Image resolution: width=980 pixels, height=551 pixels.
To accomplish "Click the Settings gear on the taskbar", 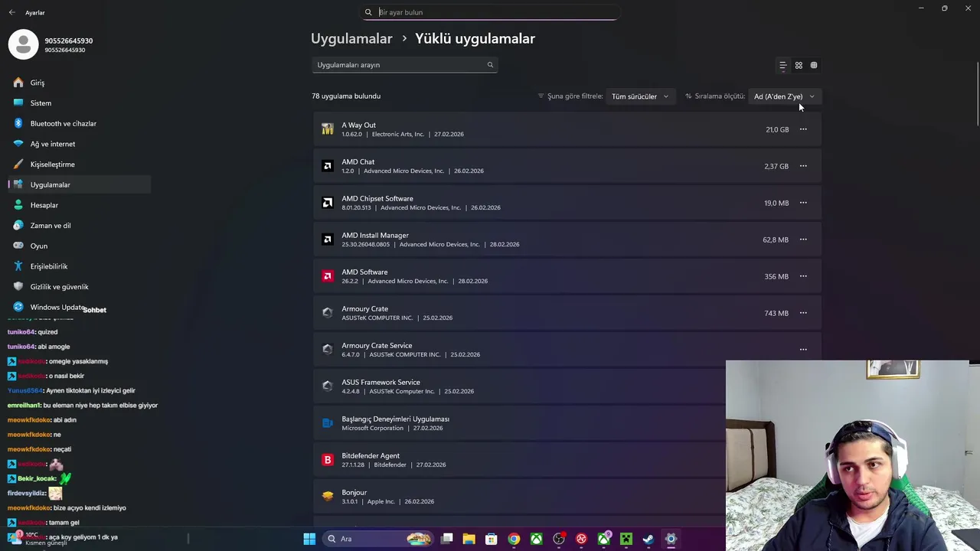I will [671, 539].
